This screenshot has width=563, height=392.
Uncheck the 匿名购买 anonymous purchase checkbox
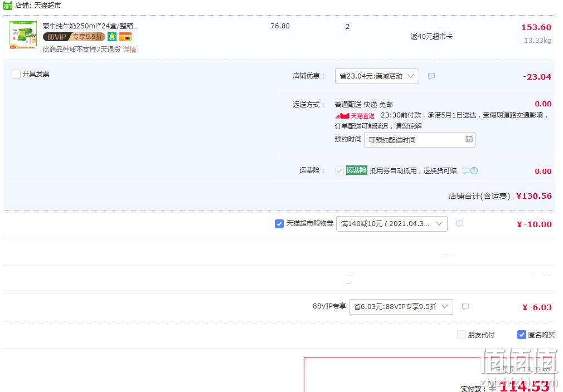[x=521, y=335]
